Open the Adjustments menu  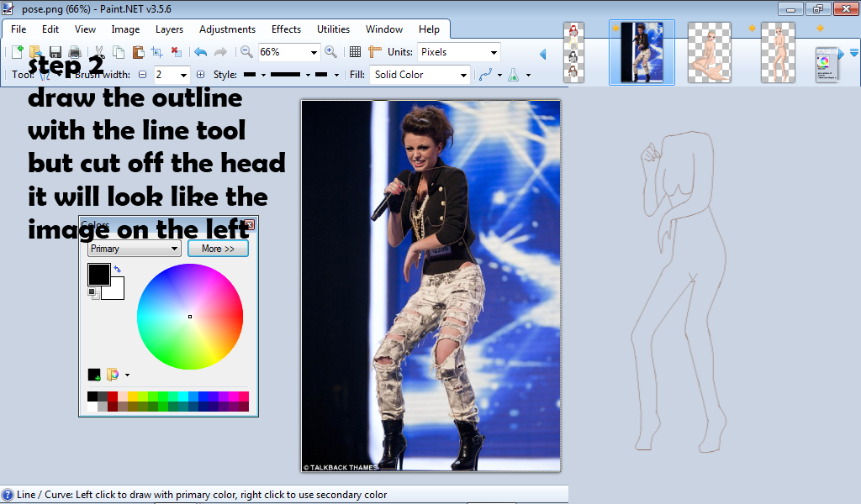(x=227, y=29)
